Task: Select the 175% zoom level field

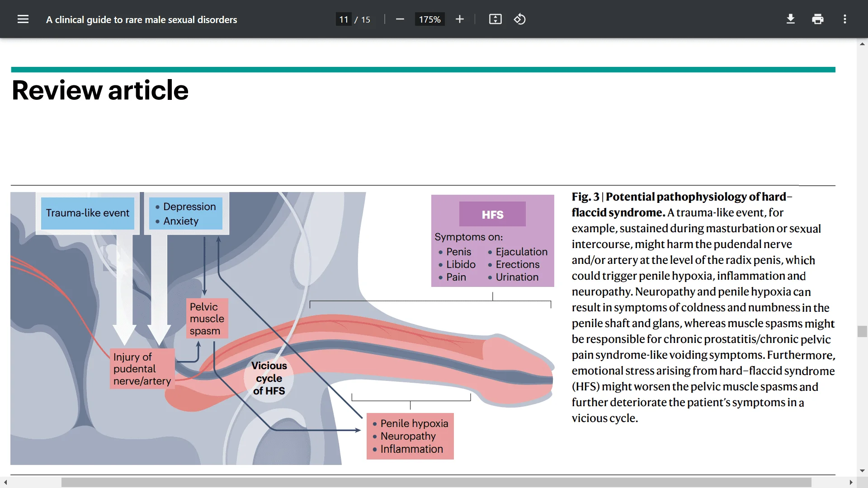Action: click(429, 19)
